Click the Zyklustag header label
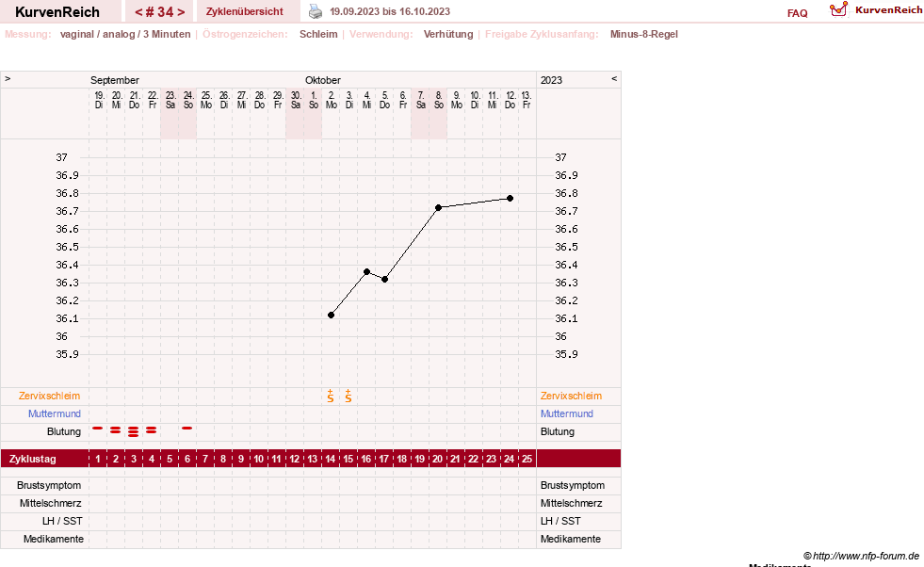This screenshot has height=567, width=924. 32,459
